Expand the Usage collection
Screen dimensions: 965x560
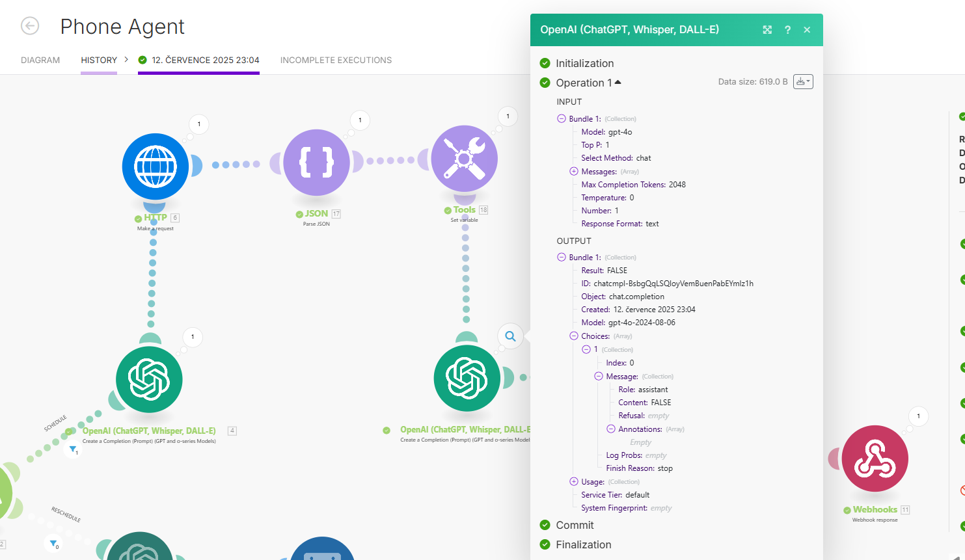pos(574,482)
